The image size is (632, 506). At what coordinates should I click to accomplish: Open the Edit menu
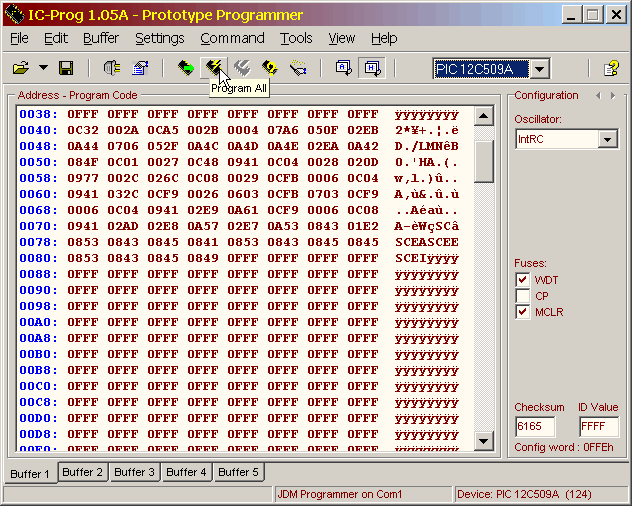pos(56,38)
